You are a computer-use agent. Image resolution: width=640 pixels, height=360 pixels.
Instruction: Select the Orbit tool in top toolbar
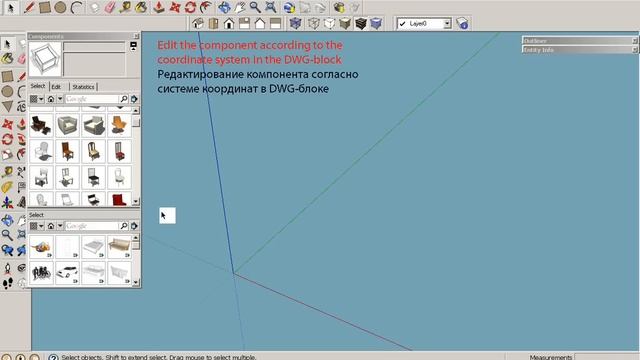pos(224,7)
